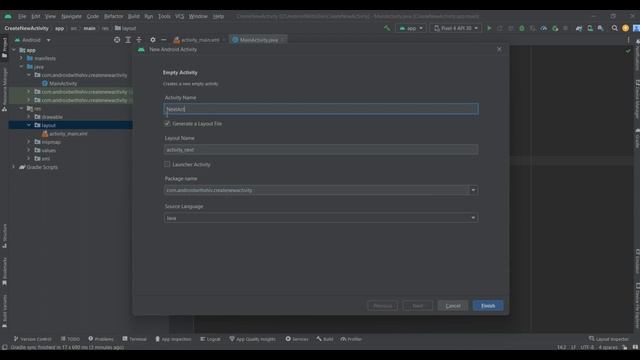Viewport: 640px width, 360px height.
Task: Click the Profile app gauge icon
Action: [544, 28]
